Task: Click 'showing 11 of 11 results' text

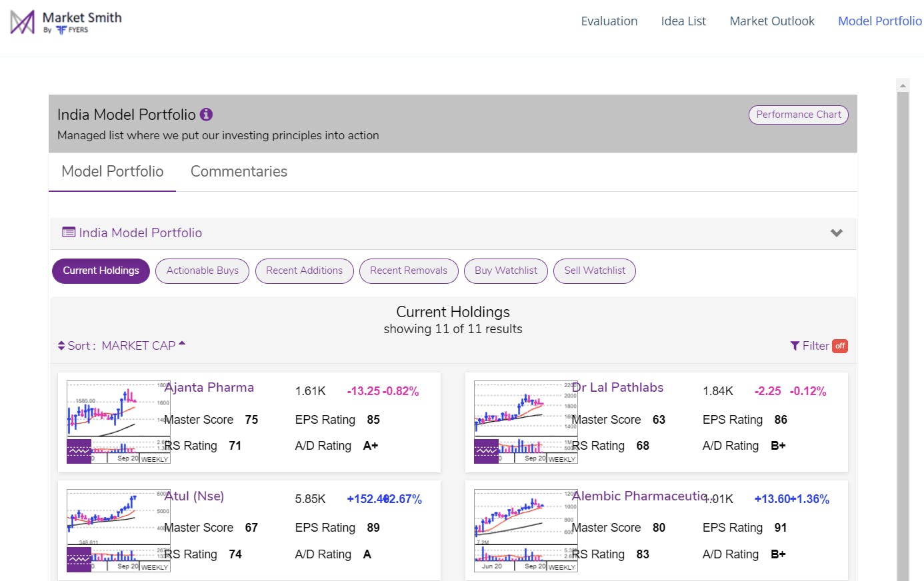Action: [453, 329]
